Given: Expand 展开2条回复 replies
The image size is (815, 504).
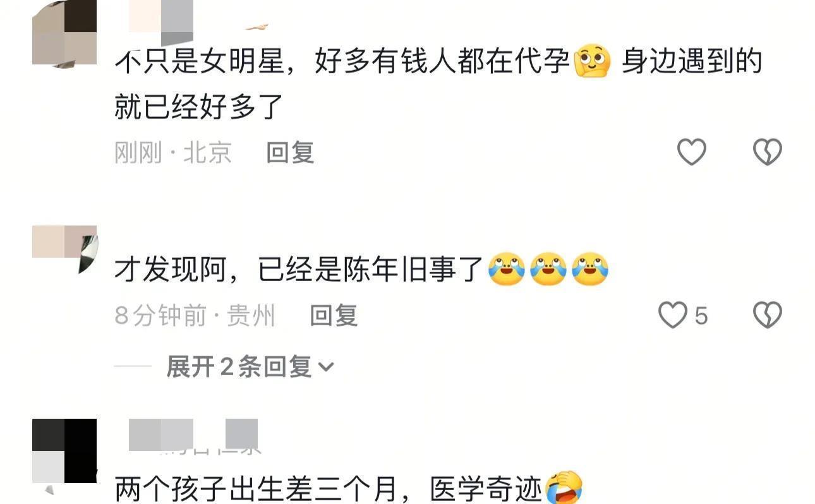Looking at the screenshot, I should click(x=250, y=366).
